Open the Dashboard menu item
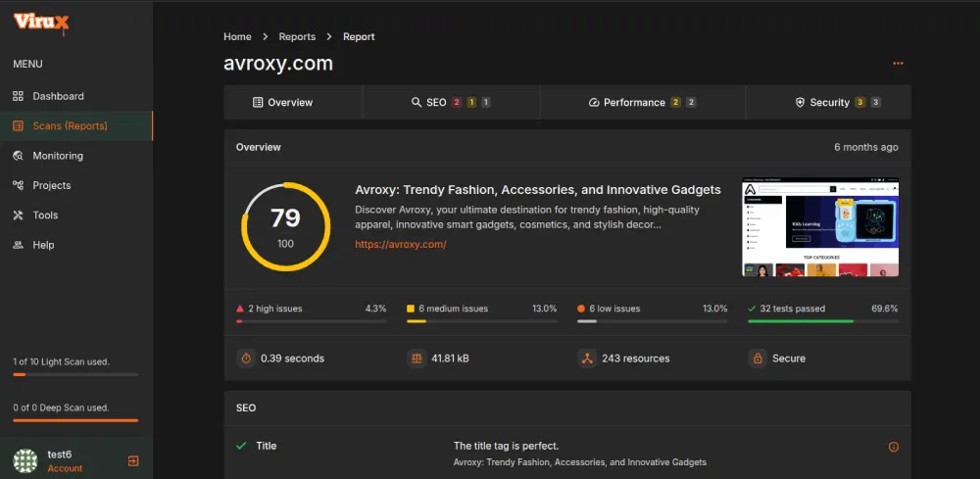Image resolution: width=980 pixels, height=479 pixels. click(76, 96)
